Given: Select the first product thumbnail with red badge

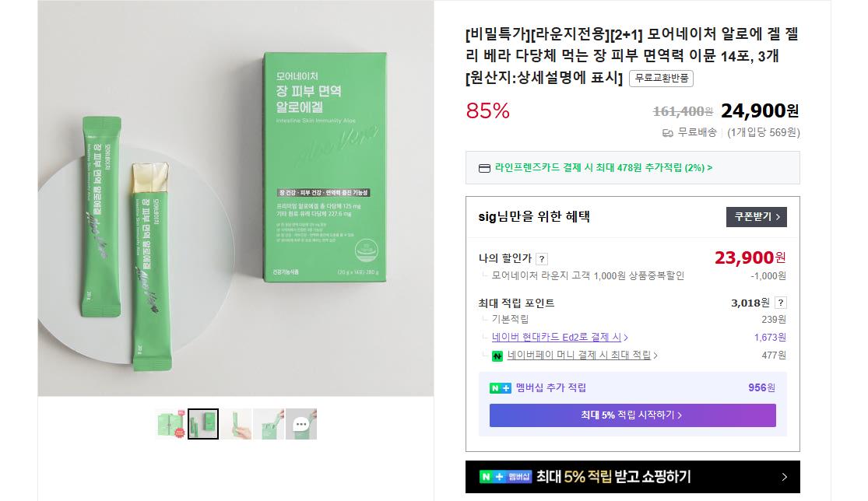Looking at the screenshot, I should (170, 424).
